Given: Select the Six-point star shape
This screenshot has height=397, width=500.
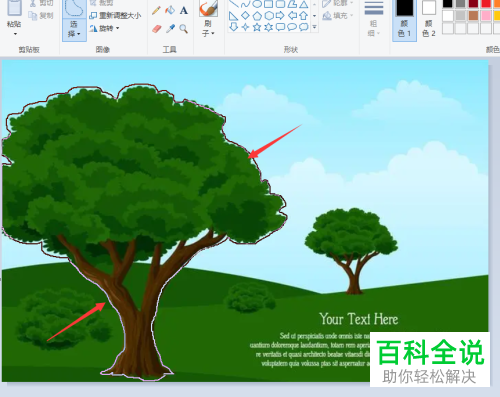Looking at the screenshot, I should coord(269,27).
